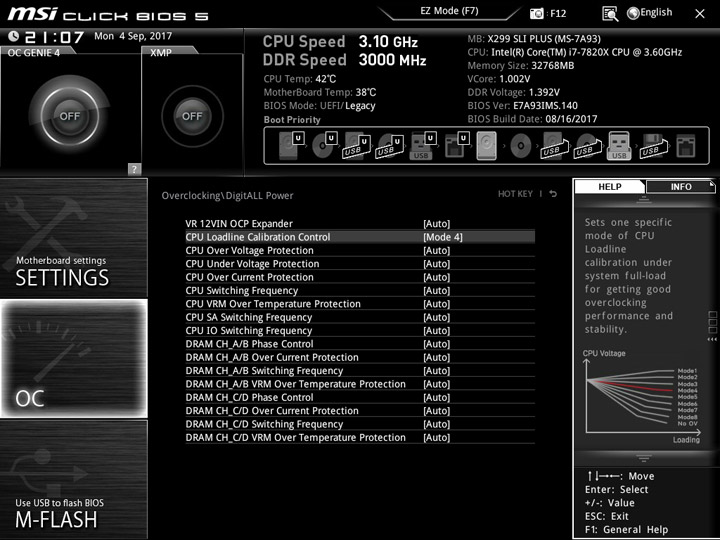Open CPU VRM Over Temperature Protection [Auto] value
The image size is (720, 540).
(437, 304)
